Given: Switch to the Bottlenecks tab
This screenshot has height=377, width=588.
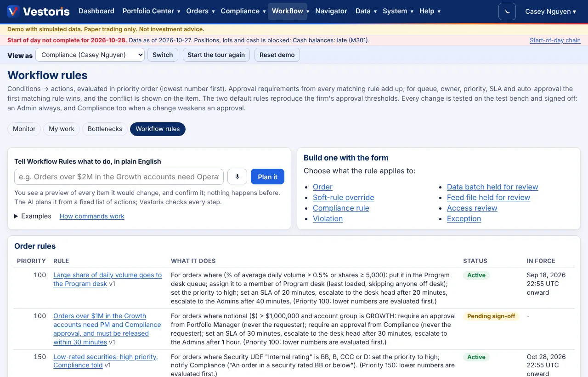Looking at the screenshot, I should (x=105, y=129).
